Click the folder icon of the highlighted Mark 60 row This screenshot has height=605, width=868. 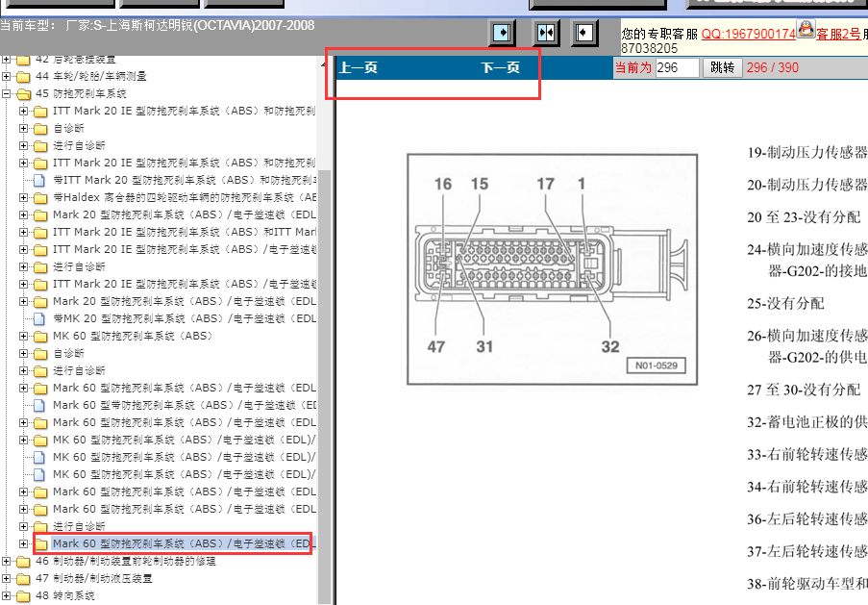(x=40, y=544)
